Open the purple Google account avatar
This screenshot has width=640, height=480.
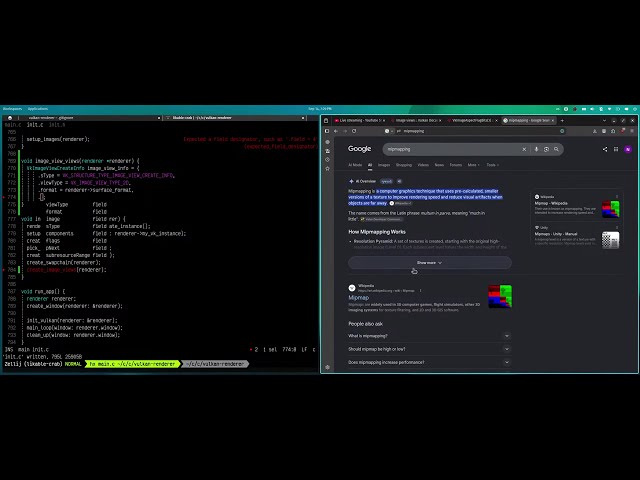(628, 149)
